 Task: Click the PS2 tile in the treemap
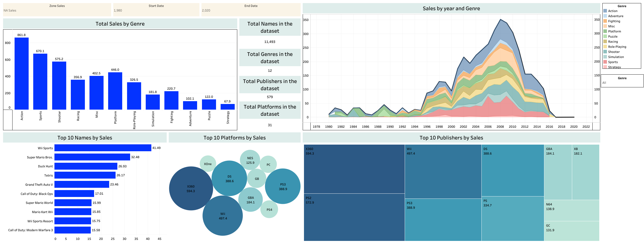tap(354, 217)
